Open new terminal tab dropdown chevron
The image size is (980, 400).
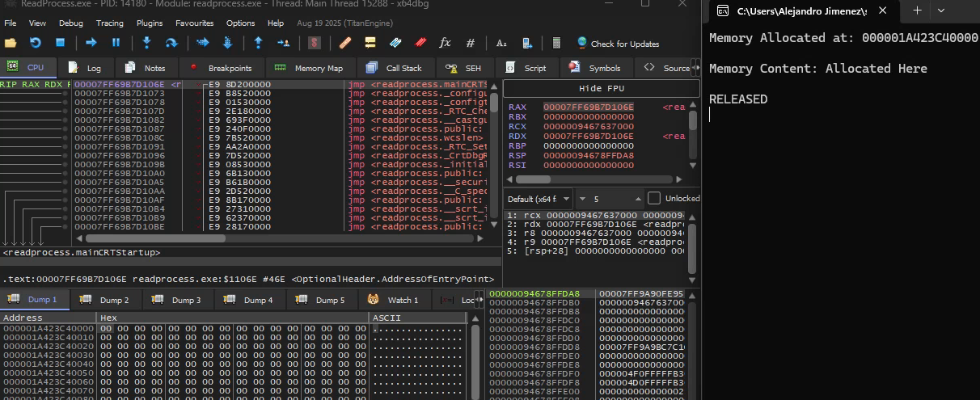tap(941, 11)
